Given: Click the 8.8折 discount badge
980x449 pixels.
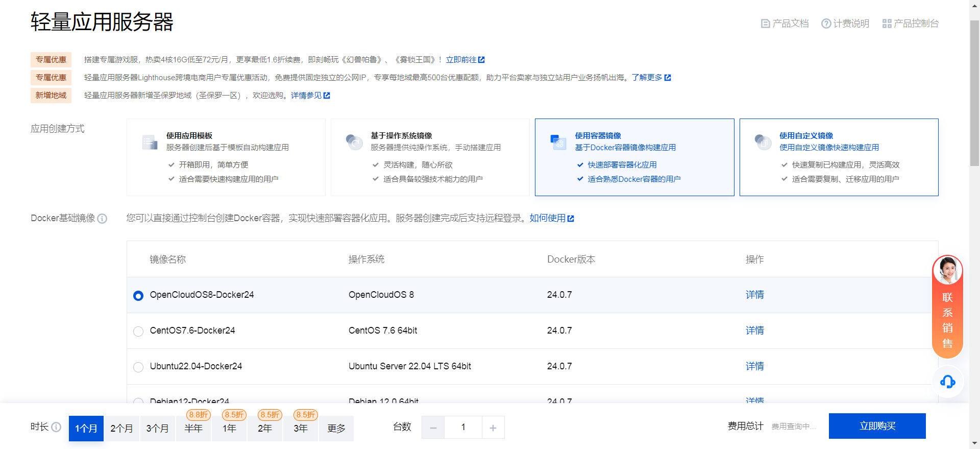Looking at the screenshot, I should click(x=199, y=415).
